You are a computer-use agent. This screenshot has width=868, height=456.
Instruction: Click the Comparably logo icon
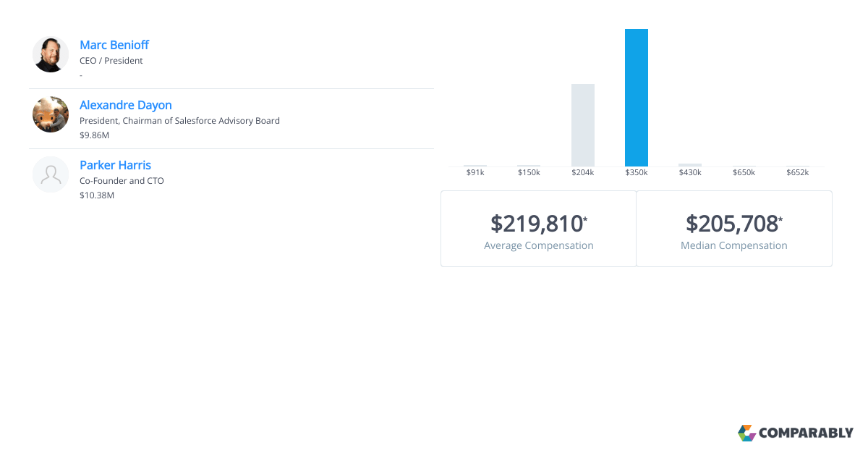746,433
